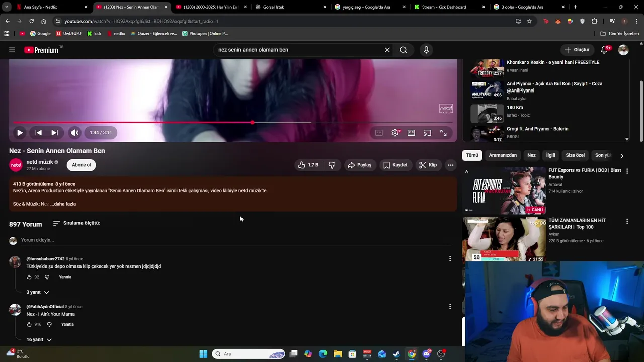Bookmark page with the star icon
The width and height of the screenshot is (644, 362).
pyautogui.click(x=529, y=21)
